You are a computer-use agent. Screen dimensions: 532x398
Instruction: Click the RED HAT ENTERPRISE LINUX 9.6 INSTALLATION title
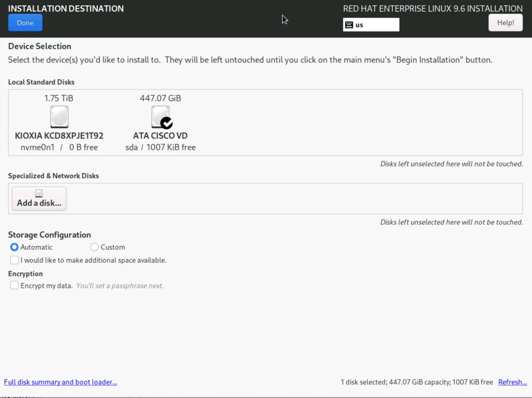pos(433,8)
